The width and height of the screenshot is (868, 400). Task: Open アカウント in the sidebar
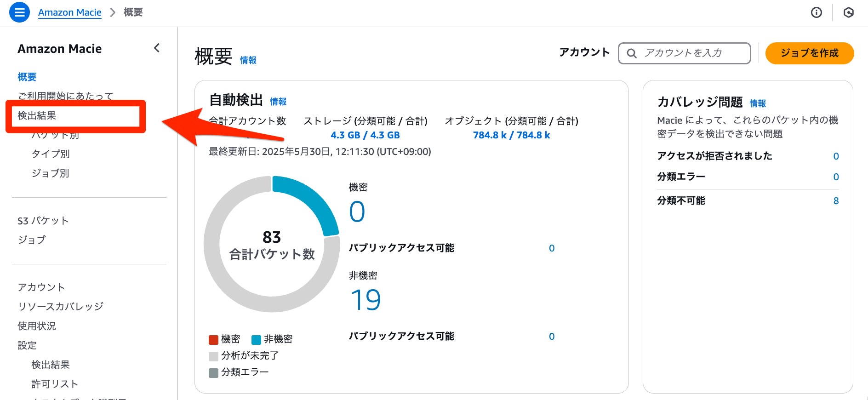click(41, 287)
